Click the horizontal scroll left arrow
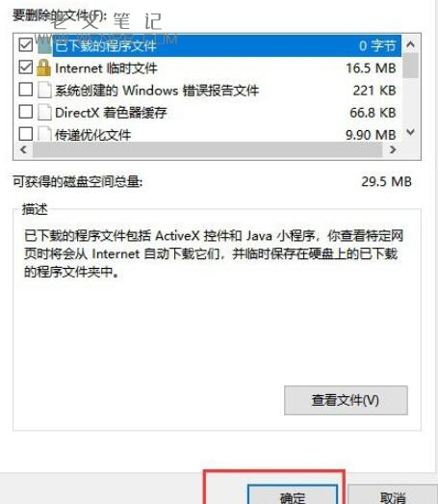Screen dimensions: 438x504 pyautogui.click(x=23, y=149)
